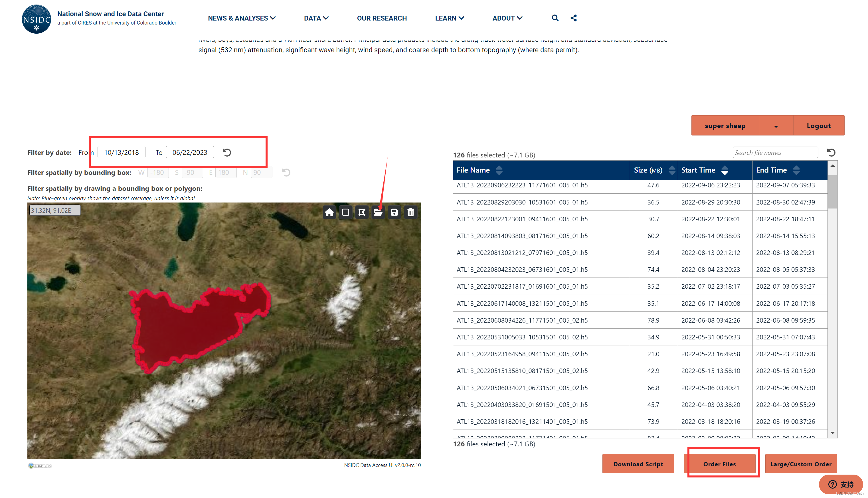The image size is (868, 498).
Task: Sort the file table by Start Time
Action: pyautogui.click(x=724, y=170)
